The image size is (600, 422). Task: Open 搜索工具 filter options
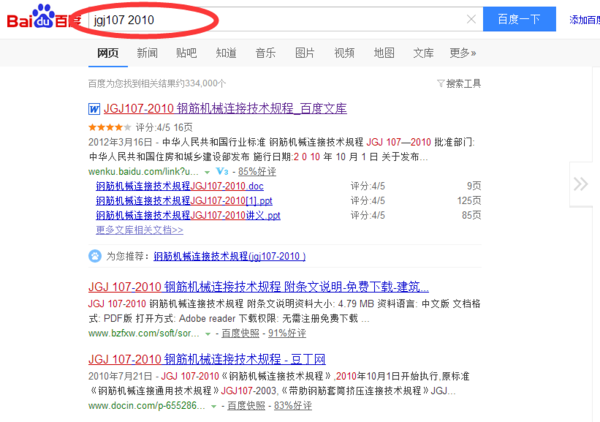(x=459, y=83)
